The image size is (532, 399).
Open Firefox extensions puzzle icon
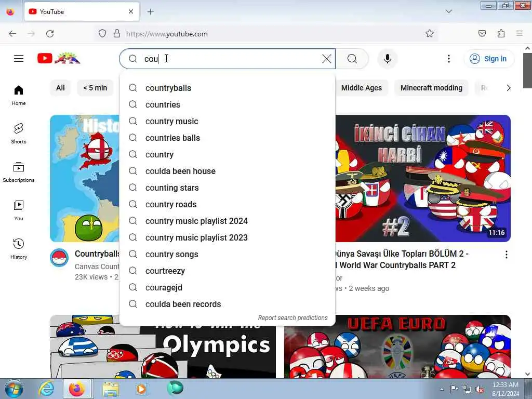(x=501, y=33)
